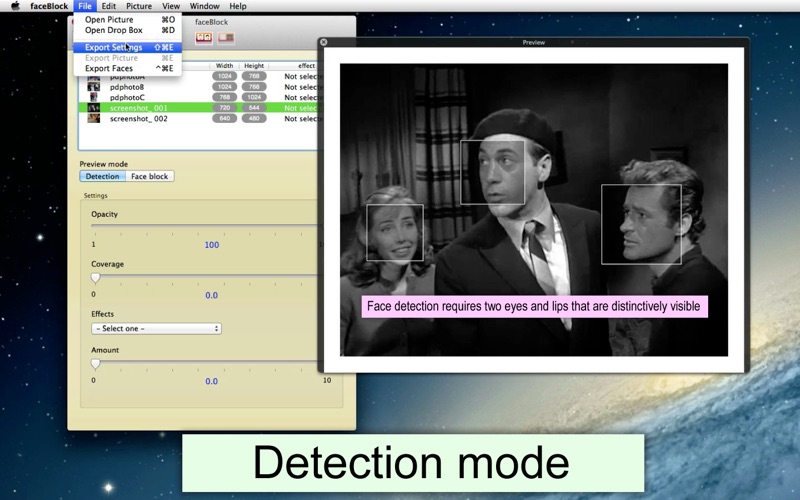Select the screenshot_ 001 file name
This screenshot has height=500, width=800.
click(139, 108)
